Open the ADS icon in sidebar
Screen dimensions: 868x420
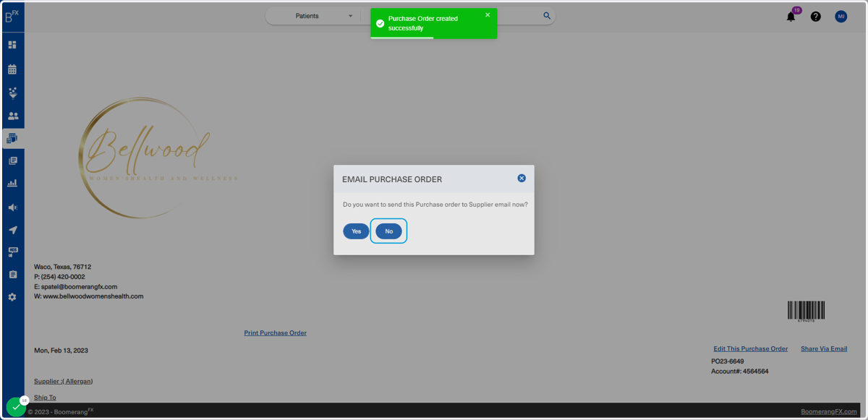12,252
